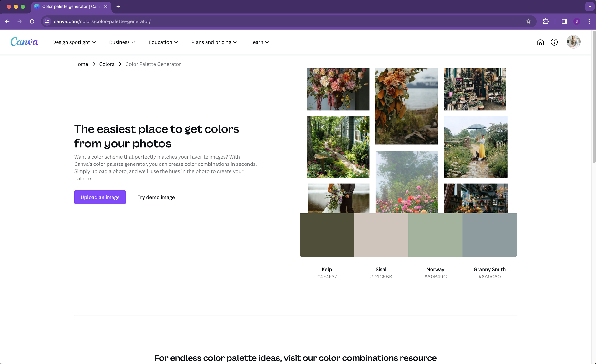Select the Kelp color swatch
This screenshot has width=596, height=364.
(x=327, y=235)
